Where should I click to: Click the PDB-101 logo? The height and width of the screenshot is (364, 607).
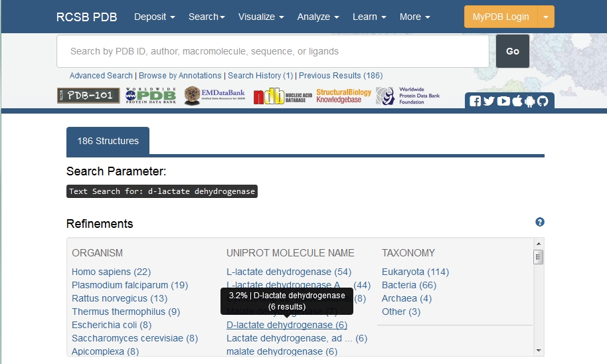(88, 96)
